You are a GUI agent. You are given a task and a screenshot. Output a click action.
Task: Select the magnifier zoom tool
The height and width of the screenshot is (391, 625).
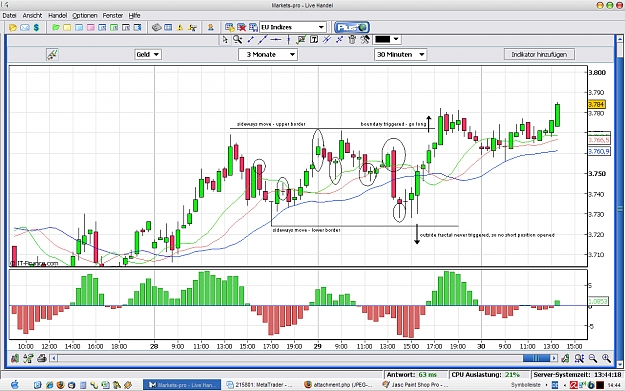click(x=238, y=39)
